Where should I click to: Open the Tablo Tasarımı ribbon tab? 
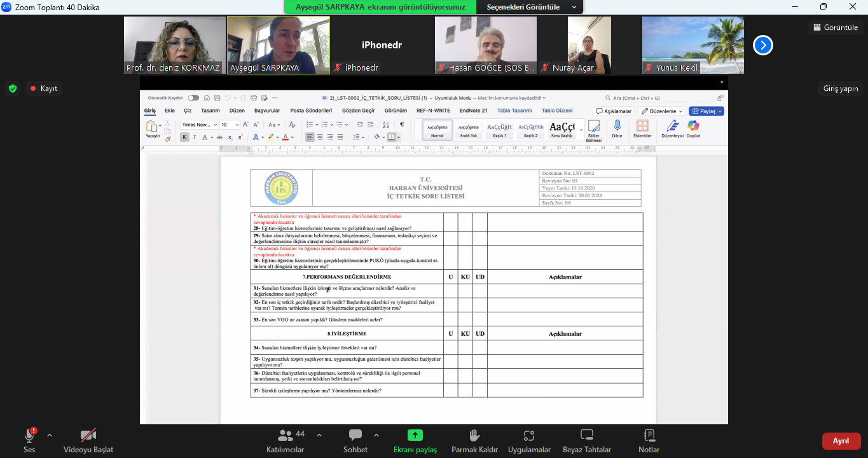click(x=514, y=111)
